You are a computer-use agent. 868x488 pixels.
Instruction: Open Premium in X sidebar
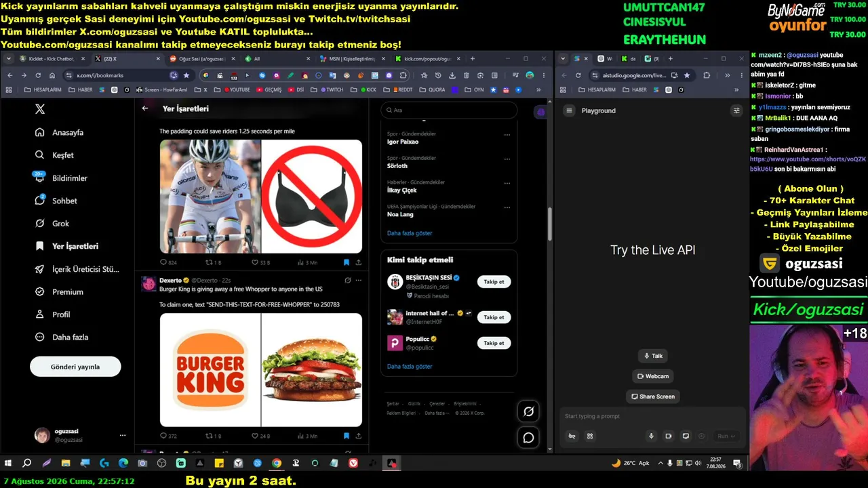tap(59, 291)
